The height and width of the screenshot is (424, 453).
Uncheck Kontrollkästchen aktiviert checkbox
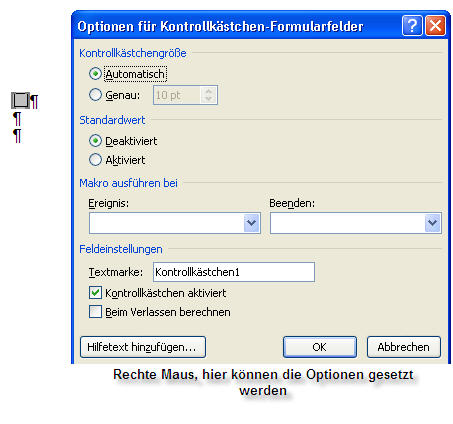[x=95, y=293]
